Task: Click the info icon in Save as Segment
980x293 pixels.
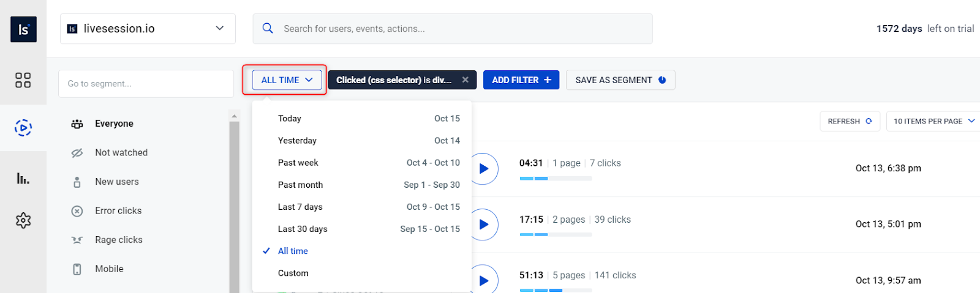Action: (x=662, y=80)
